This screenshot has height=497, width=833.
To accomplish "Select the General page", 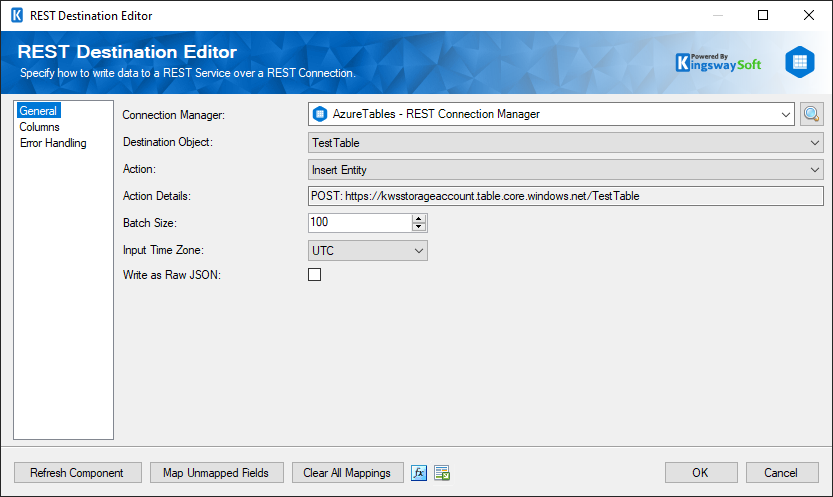I will (x=38, y=110).
